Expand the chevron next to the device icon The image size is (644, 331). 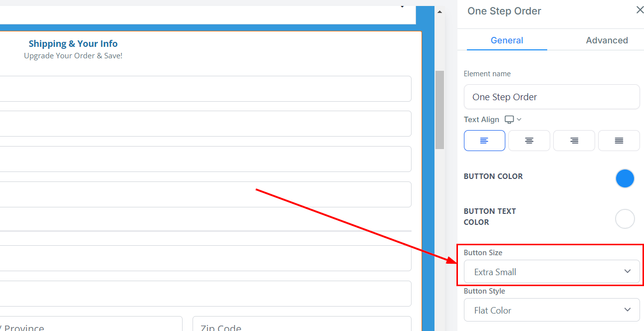pyautogui.click(x=519, y=120)
